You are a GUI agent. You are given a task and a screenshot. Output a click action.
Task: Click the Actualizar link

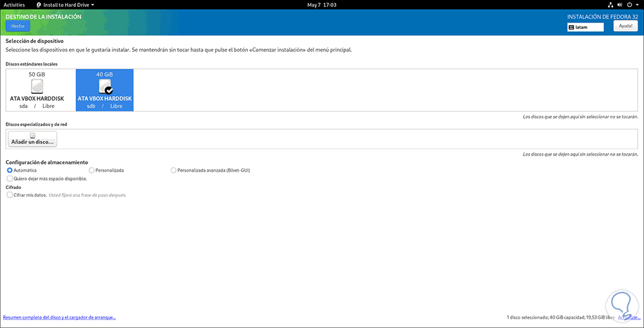(629, 318)
